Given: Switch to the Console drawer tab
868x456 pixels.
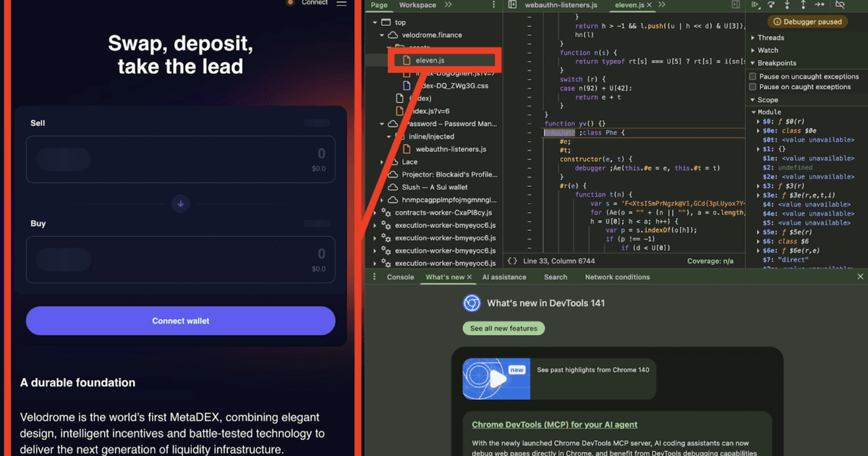Looking at the screenshot, I should [x=400, y=277].
